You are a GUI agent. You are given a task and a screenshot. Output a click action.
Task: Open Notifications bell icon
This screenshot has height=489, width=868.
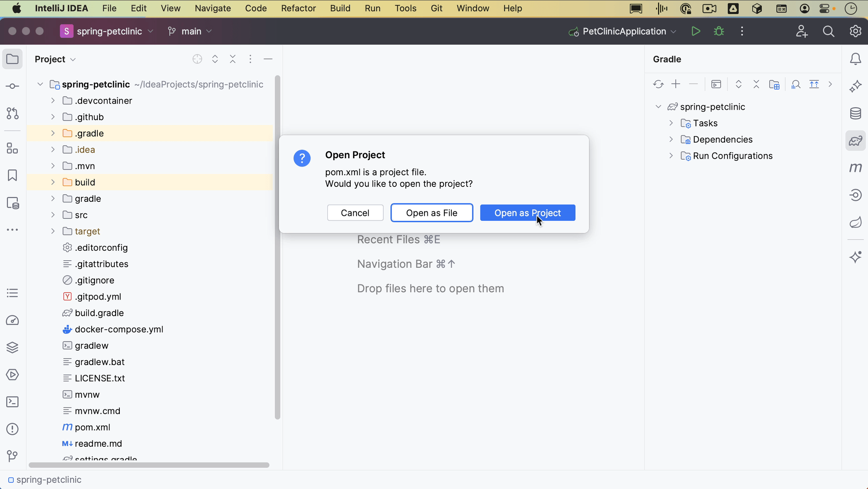point(855,59)
